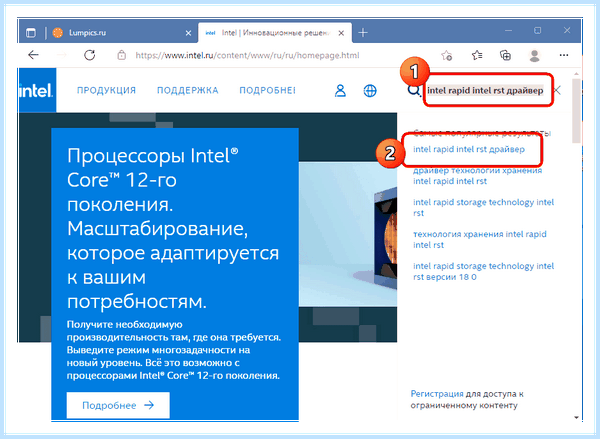Screen dimensions: 600x439
Task: Click the page vertical scrollbar thumb
Action: click(576, 111)
